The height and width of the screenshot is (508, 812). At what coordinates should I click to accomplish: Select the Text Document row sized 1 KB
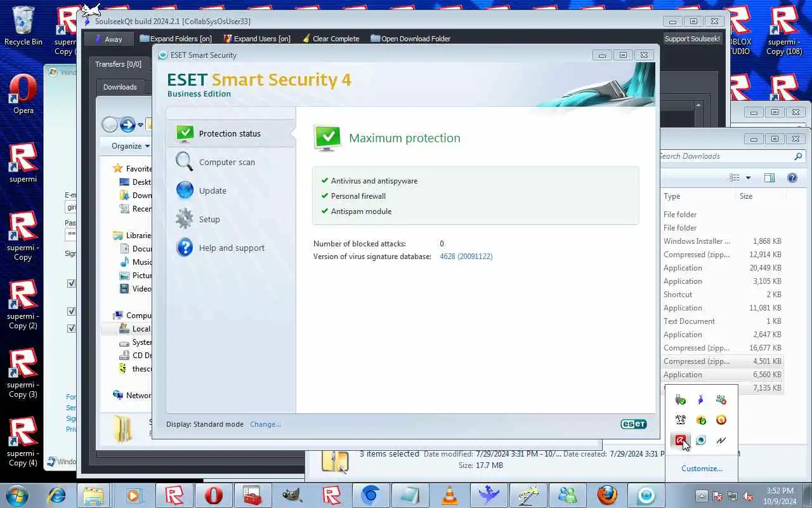click(x=722, y=321)
